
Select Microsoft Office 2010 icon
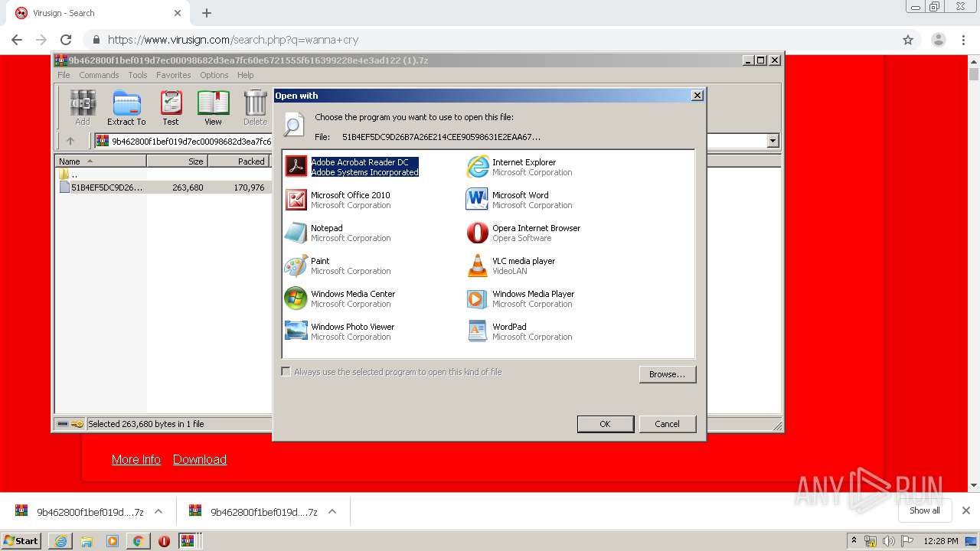tap(296, 199)
